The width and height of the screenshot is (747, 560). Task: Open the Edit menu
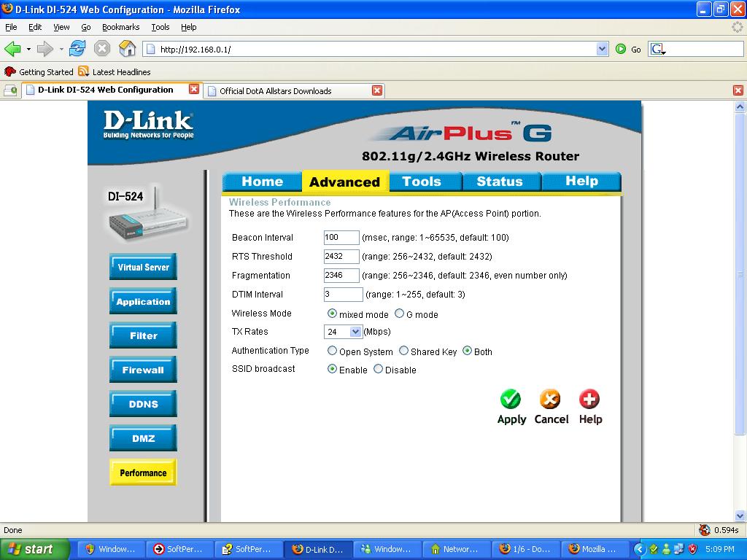35,27
